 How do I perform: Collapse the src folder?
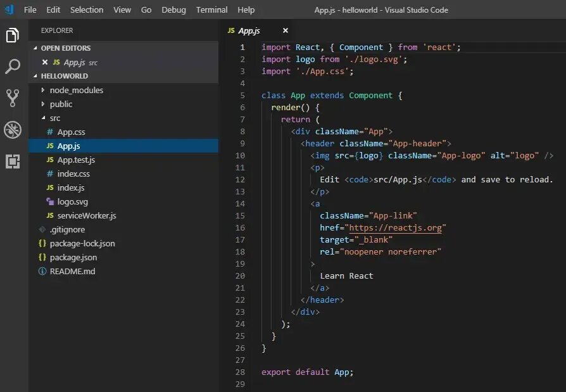click(x=43, y=118)
